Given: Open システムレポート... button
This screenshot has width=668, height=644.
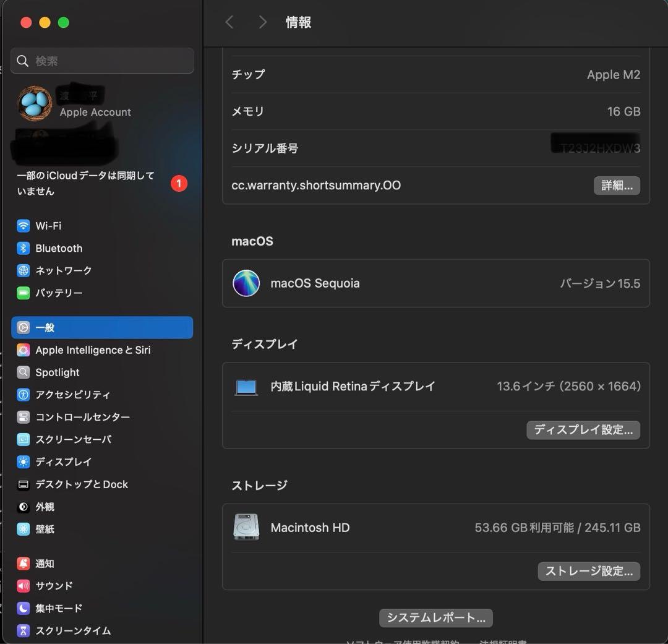Looking at the screenshot, I should click(x=436, y=617).
